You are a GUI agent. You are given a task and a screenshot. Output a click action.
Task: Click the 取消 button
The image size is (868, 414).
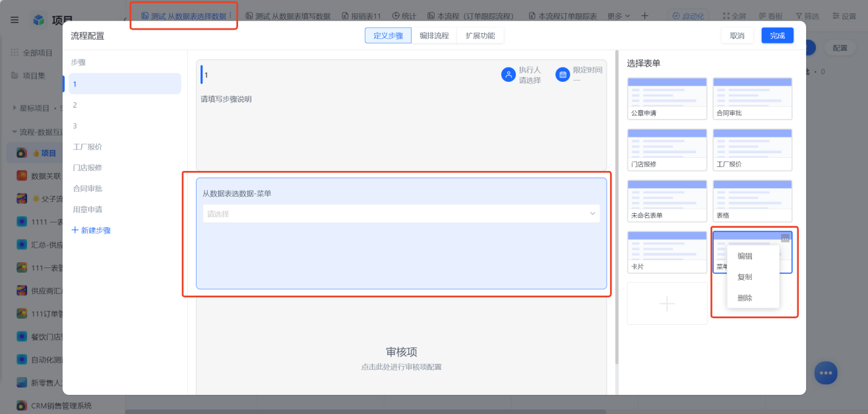pyautogui.click(x=737, y=36)
